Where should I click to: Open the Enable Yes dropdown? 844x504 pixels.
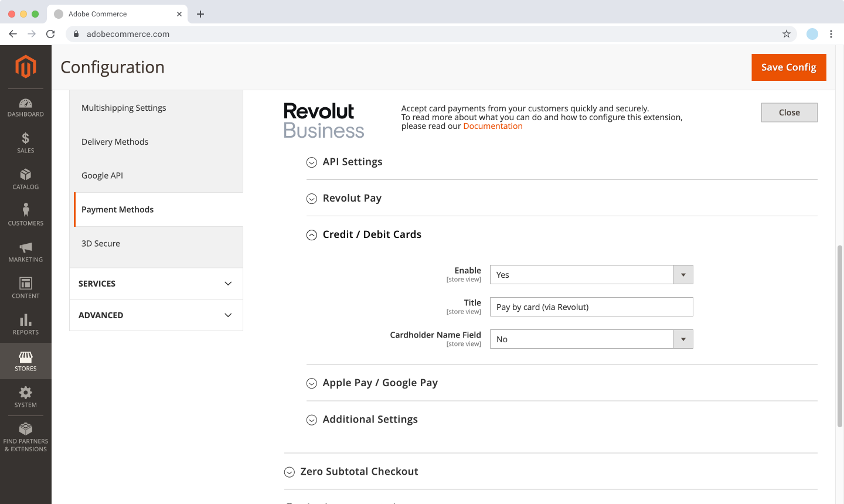[x=591, y=275]
